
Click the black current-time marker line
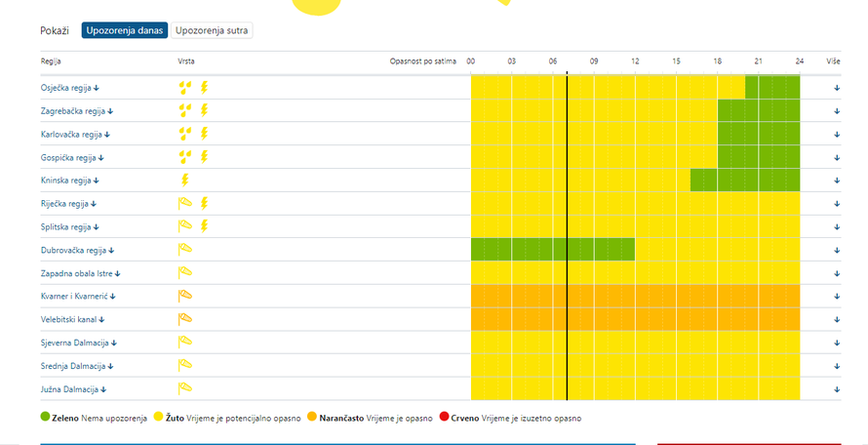pyautogui.click(x=567, y=237)
